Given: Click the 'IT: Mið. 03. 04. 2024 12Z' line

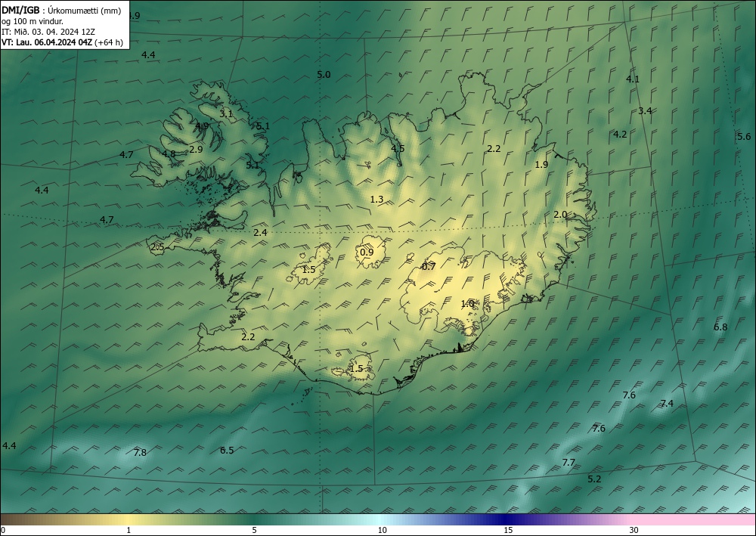Looking at the screenshot, I should pos(48,32).
